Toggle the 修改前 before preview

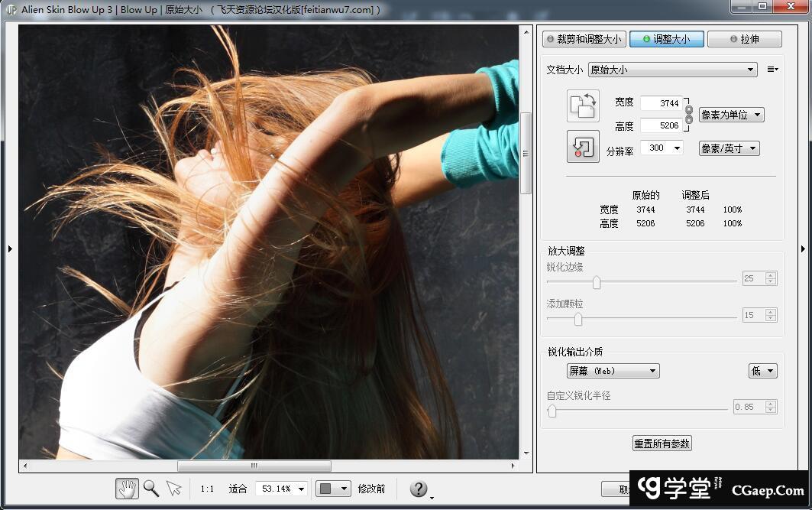pyautogui.click(x=371, y=489)
